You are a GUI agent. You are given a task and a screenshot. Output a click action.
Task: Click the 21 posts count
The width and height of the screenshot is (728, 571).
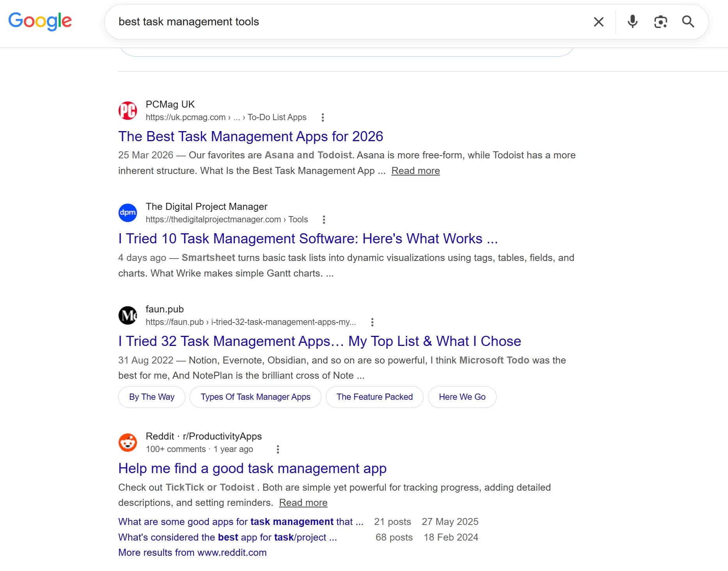(x=392, y=522)
